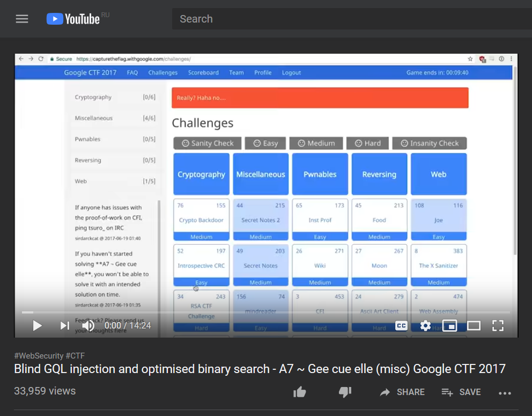Open the Joe challenge card
The width and height of the screenshot is (532, 416).
click(439, 220)
